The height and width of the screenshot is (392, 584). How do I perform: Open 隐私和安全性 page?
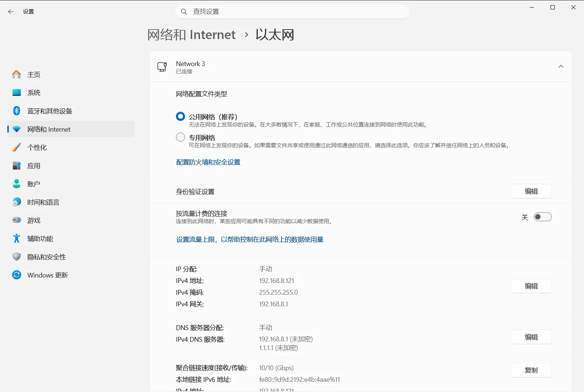tap(71, 257)
